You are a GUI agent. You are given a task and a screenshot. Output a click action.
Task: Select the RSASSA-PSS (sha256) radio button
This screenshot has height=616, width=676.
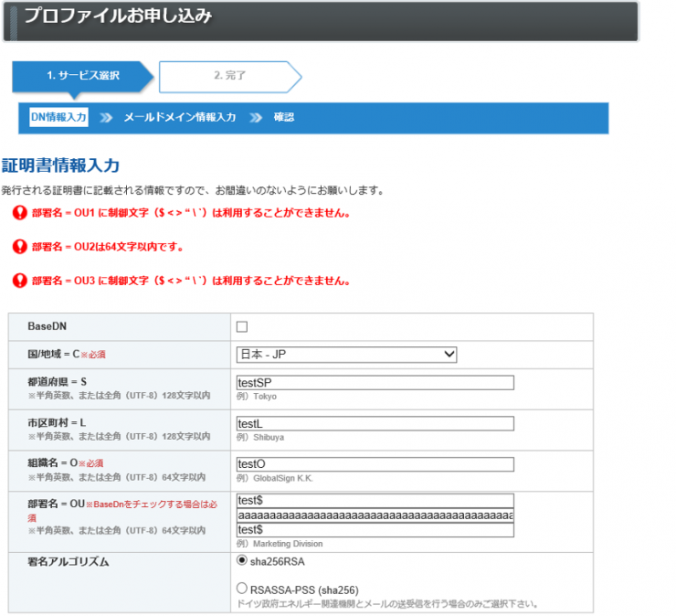tap(242, 589)
